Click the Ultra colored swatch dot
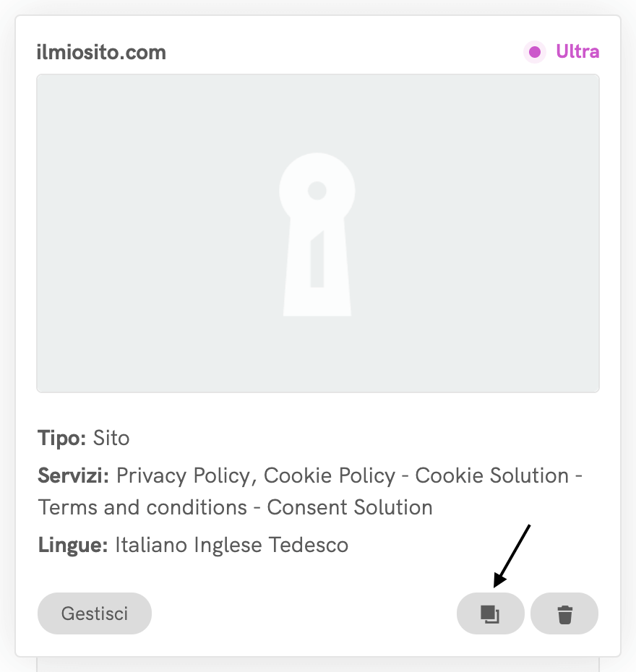Image resolution: width=636 pixels, height=672 pixels. [535, 52]
